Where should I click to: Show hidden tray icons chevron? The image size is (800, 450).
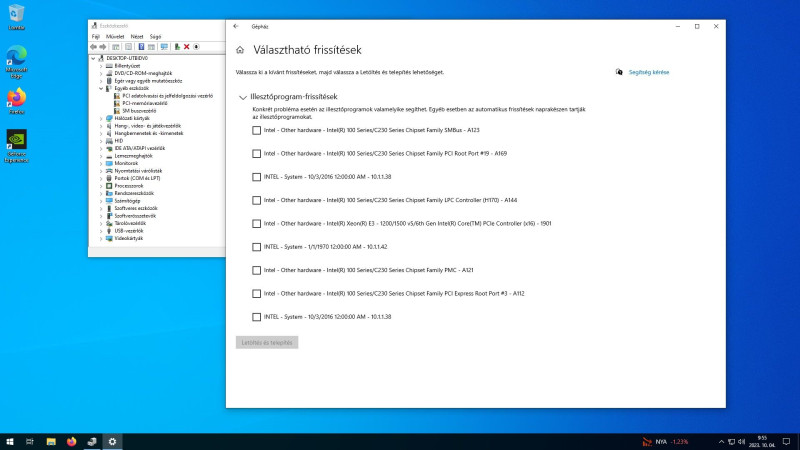[x=721, y=442]
